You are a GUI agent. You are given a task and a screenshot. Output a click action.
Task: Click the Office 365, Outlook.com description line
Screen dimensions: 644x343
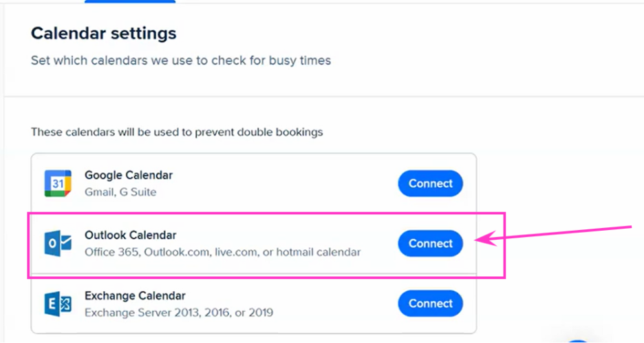click(x=223, y=252)
